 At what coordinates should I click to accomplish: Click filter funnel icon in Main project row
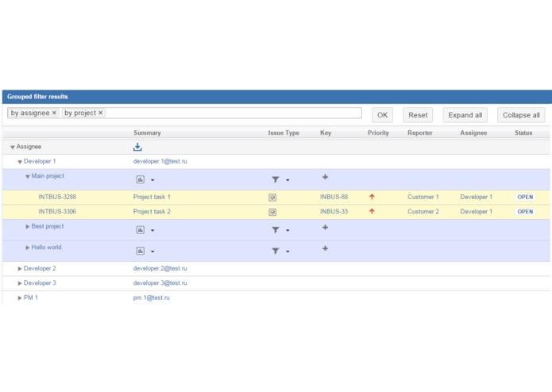(276, 179)
